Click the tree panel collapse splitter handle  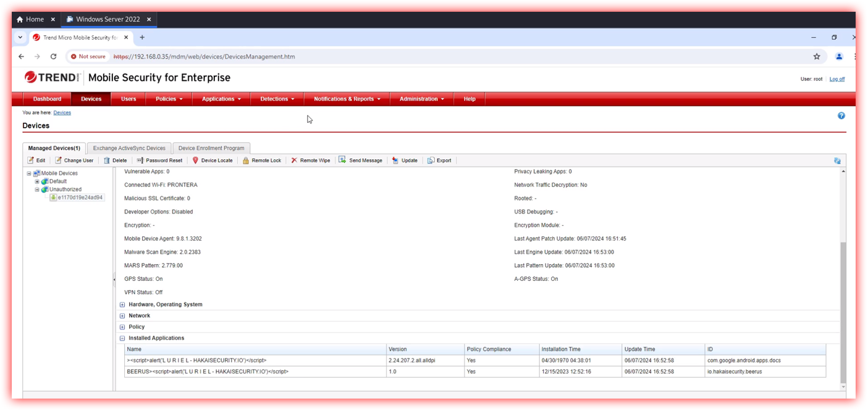click(114, 280)
